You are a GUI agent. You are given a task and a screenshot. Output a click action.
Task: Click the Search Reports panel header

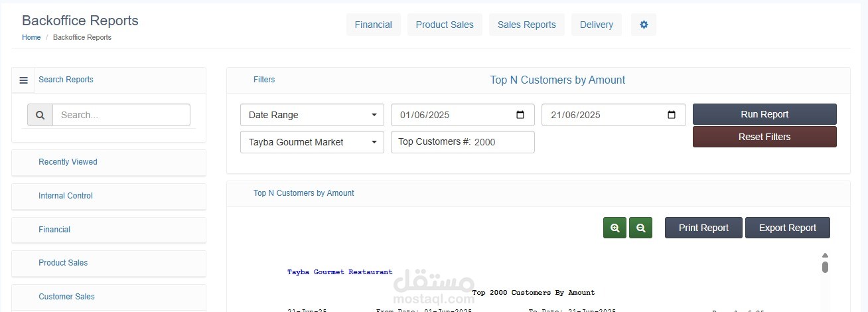[109, 80]
